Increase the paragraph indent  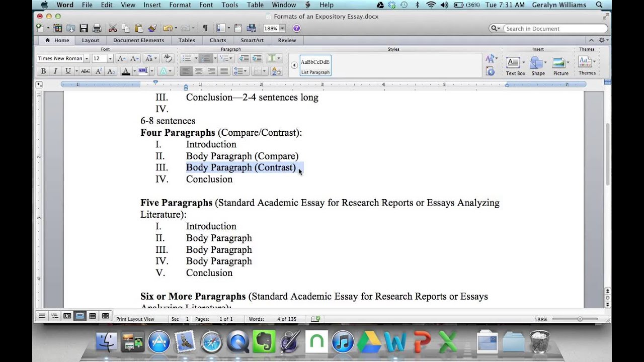pyautogui.click(x=257, y=58)
